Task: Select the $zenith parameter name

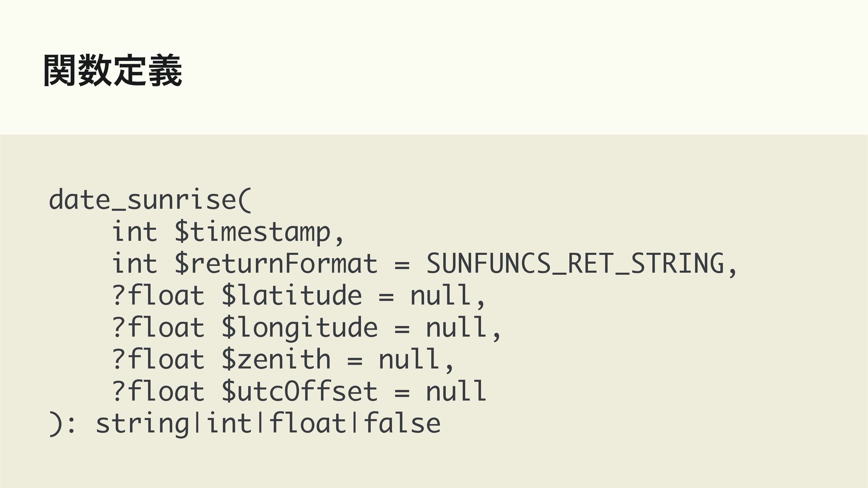Action: coord(276,360)
